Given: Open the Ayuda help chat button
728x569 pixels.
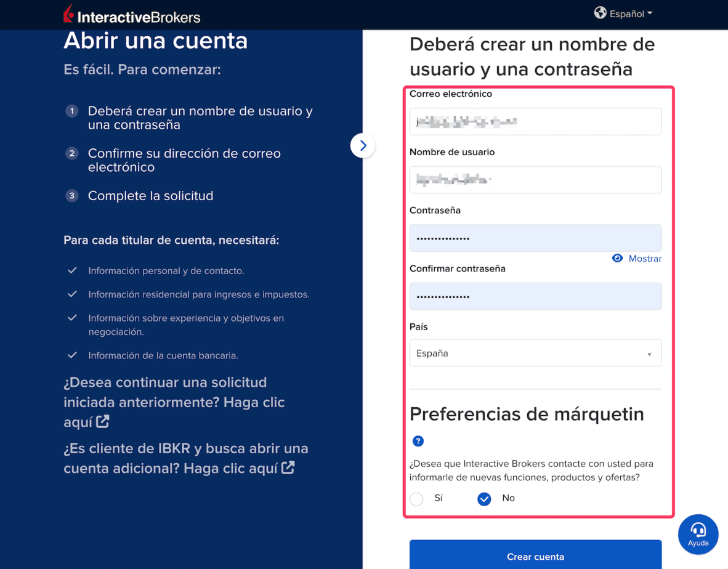Looking at the screenshot, I should [x=698, y=534].
